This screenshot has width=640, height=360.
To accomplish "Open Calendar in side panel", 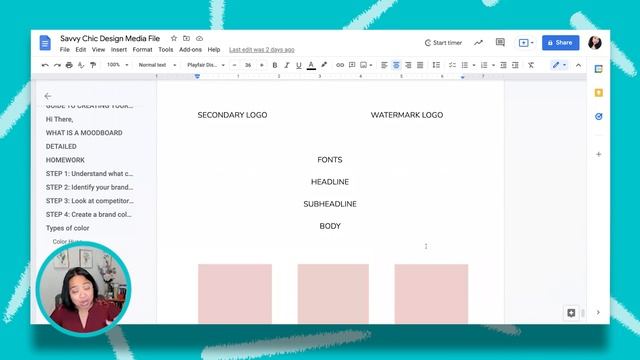I will click(x=598, y=69).
